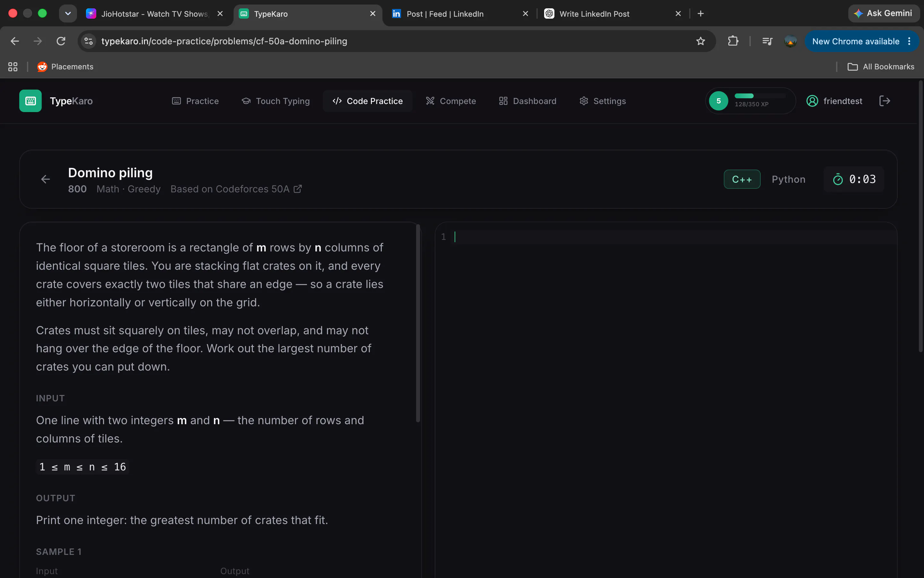
Task: Open Settings from the navigation bar
Action: pyautogui.click(x=603, y=101)
